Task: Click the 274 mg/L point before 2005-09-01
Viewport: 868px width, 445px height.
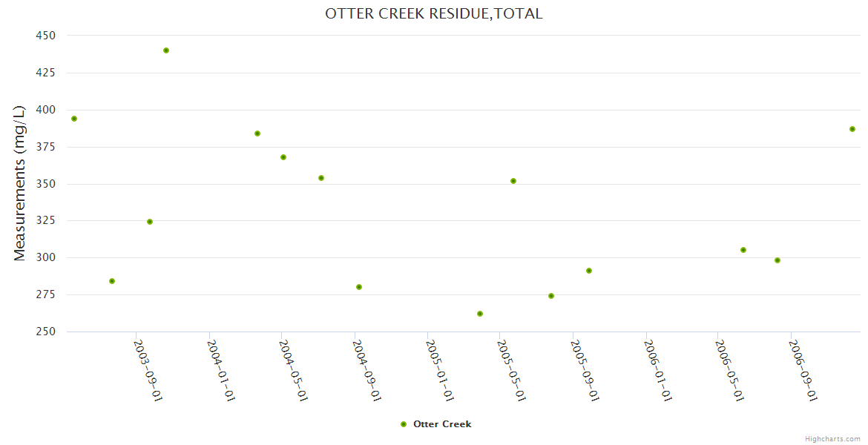Action: (551, 296)
